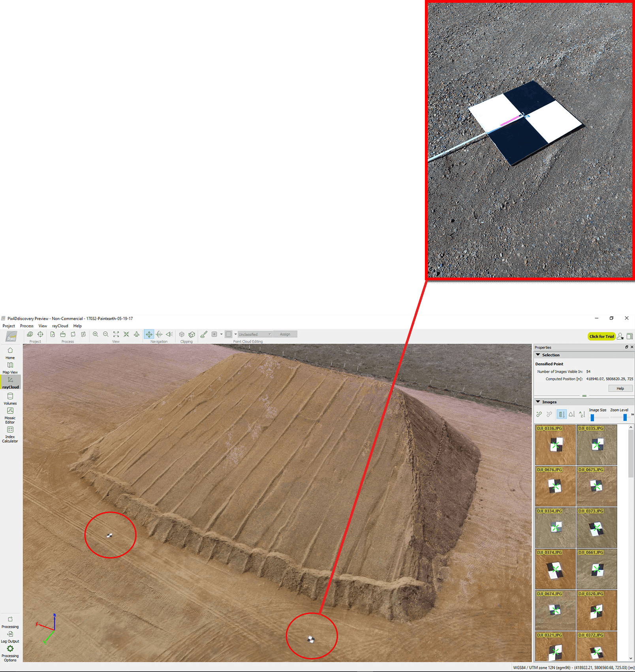The width and height of the screenshot is (635, 672).
Task: Switch to Map View
Action: [10, 367]
